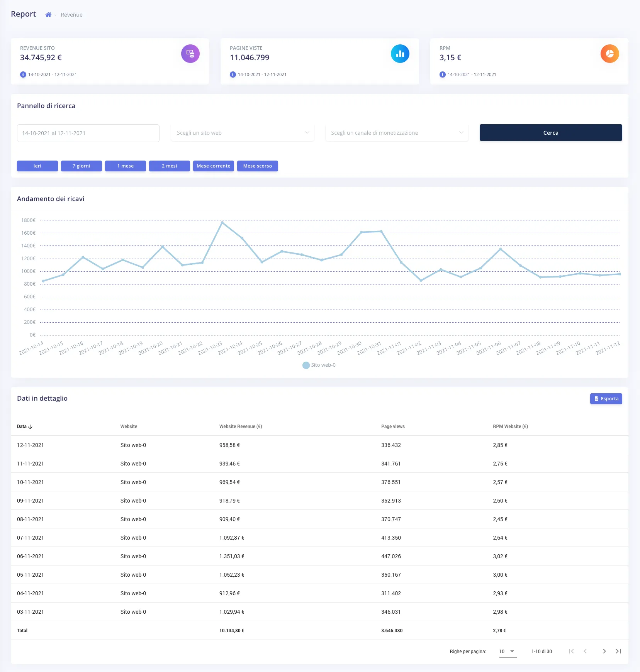This screenshot has width=640, height=672.
Task: Select the 7 giorni quick filter
Action: pyautogui.click(x=81, y=166)
